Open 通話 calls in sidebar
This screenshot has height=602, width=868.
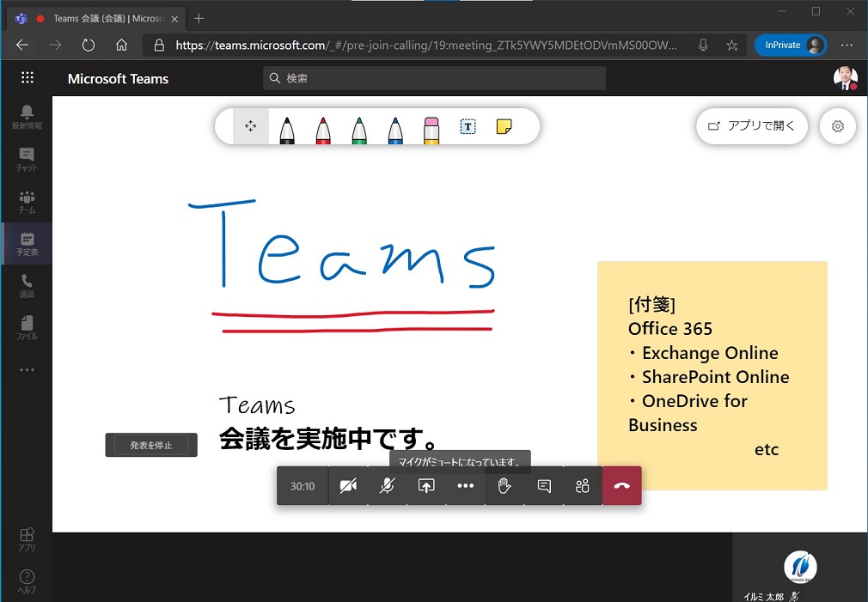(x=27, y=286)
